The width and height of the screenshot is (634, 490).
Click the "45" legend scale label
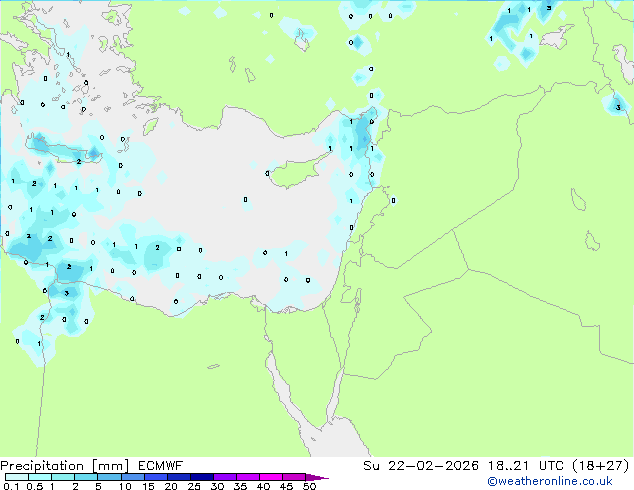point(286,486)
